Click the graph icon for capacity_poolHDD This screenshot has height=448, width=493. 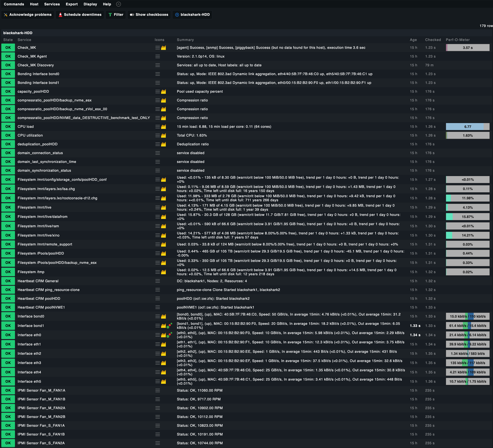click(x=163, y=91)
